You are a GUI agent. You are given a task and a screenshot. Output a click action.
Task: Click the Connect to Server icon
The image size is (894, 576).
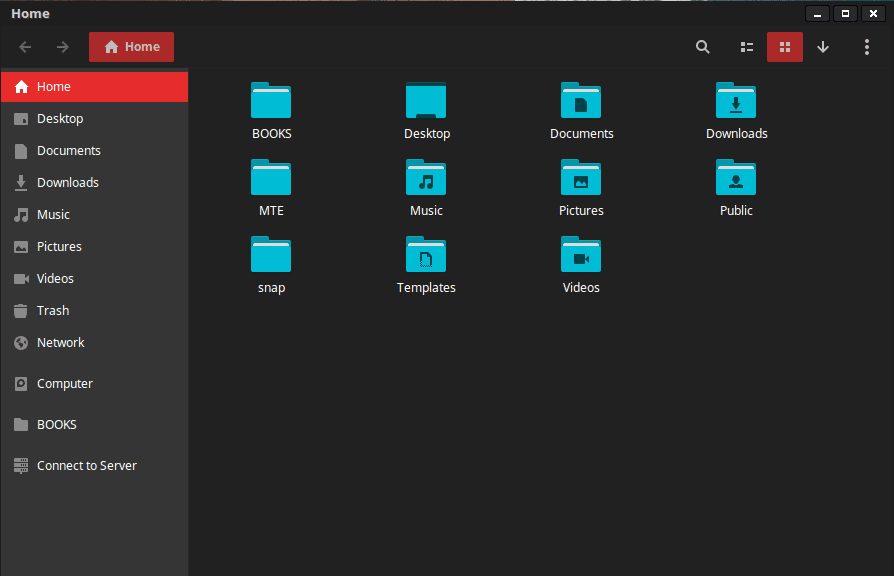(x=85, y=465)
